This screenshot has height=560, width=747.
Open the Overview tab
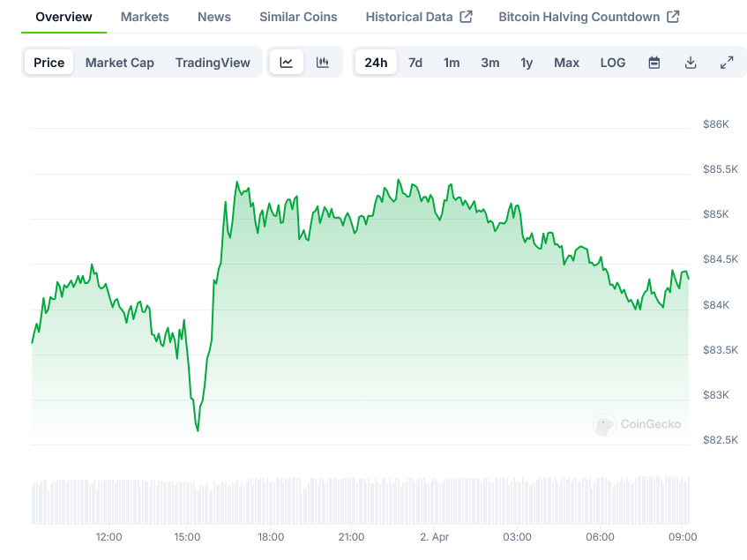tap(63, 17)
